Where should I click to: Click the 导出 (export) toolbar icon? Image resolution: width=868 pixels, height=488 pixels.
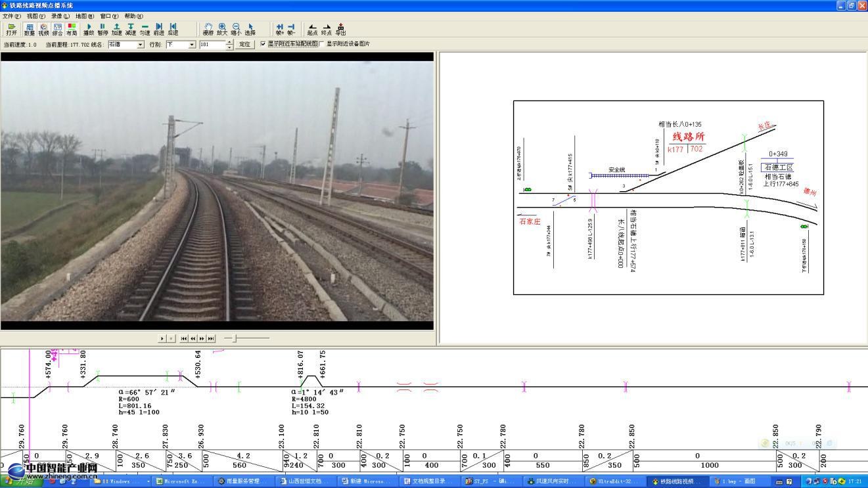(x=340, y=29)
